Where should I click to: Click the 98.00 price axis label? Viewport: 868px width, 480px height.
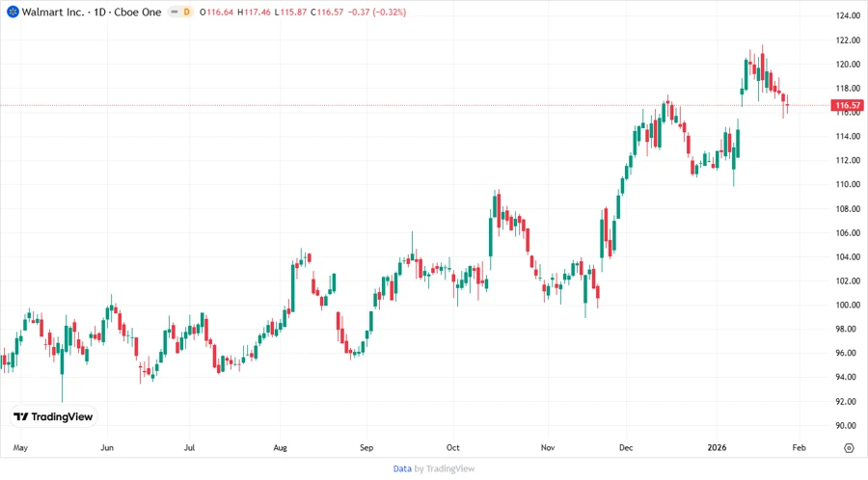pyautogui.click(x=848, y=329)
